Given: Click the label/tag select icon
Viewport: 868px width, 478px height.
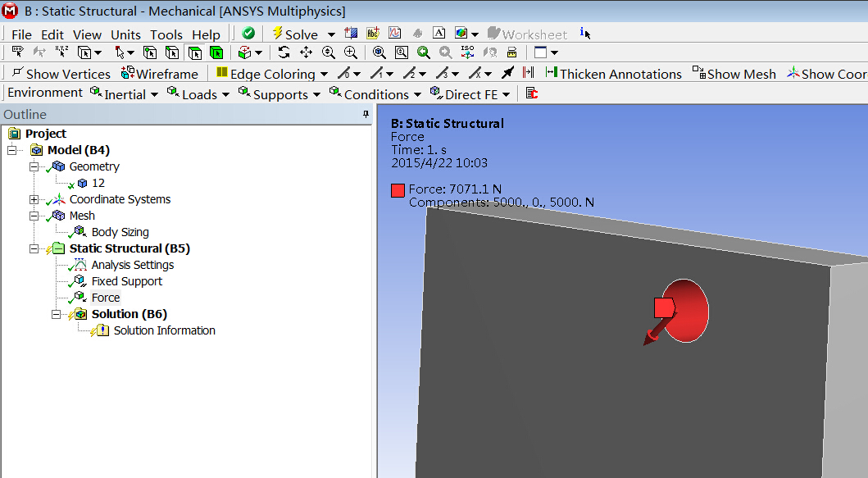Looking at the screenshot, I should point(18,52).
